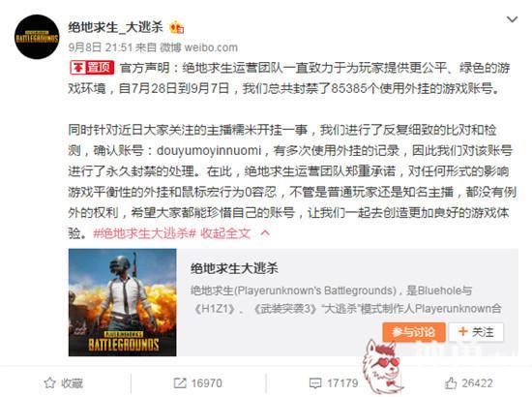Open the PUBG Battlegrounds profile avatar
The image size is (532, 397).
[37, 37]
